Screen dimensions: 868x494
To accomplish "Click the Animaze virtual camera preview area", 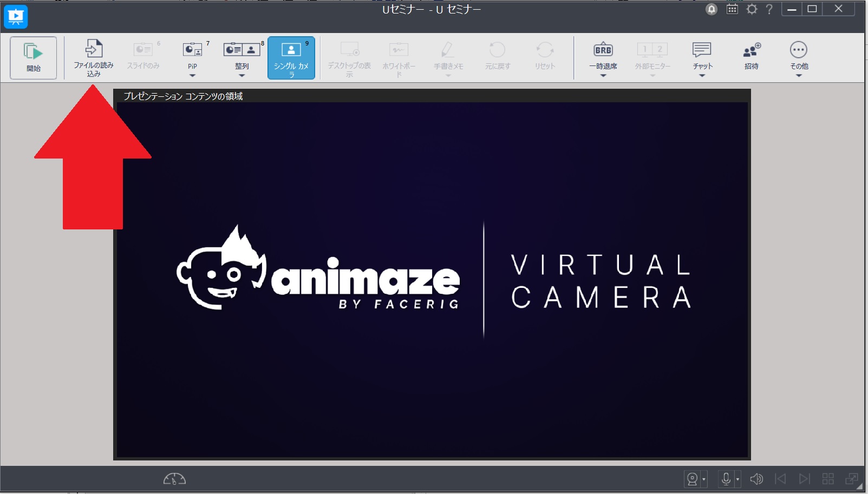I will [432, 280].
